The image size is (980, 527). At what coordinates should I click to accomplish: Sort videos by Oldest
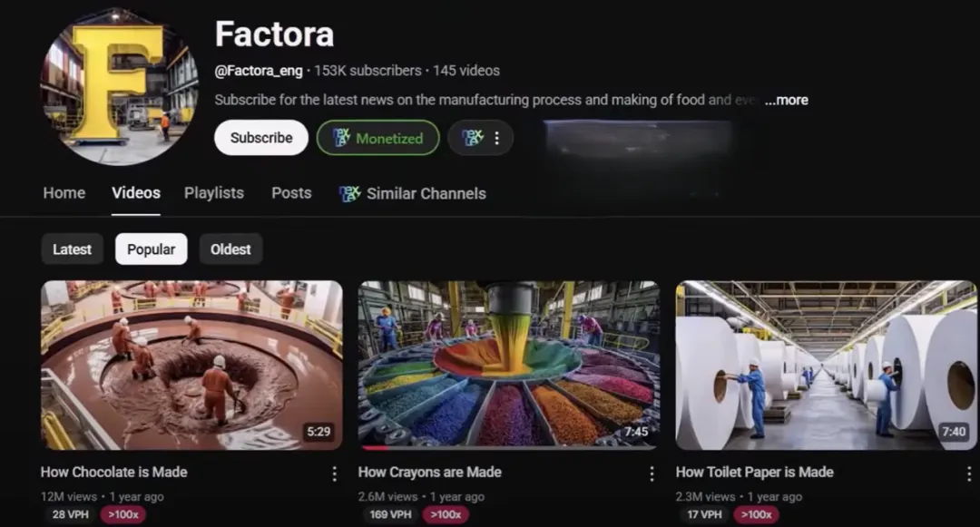[230, 249]
